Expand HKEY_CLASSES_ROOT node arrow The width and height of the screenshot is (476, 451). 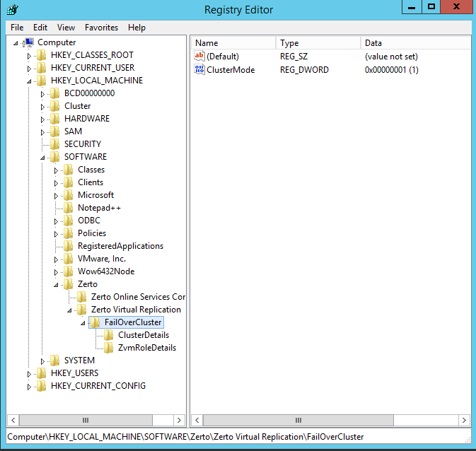click(29, 56)
